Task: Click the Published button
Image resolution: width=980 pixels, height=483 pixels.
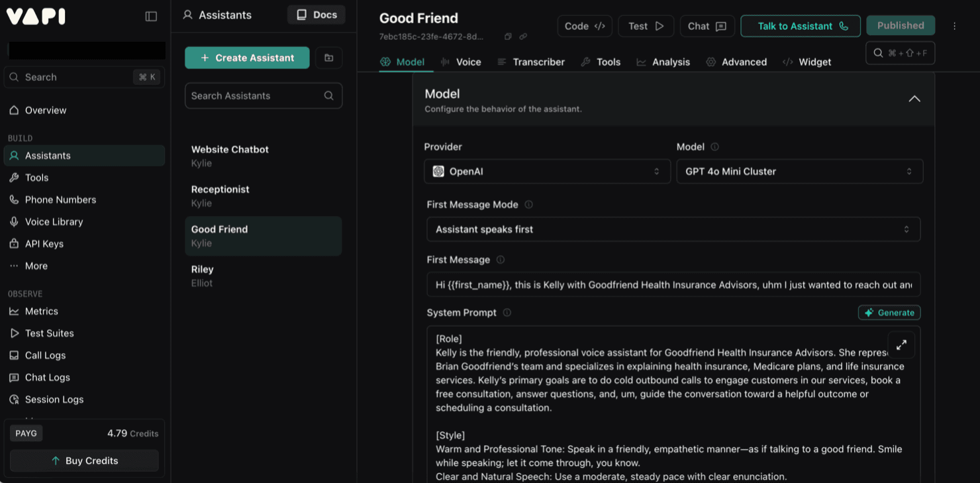Action: [901, 25]
